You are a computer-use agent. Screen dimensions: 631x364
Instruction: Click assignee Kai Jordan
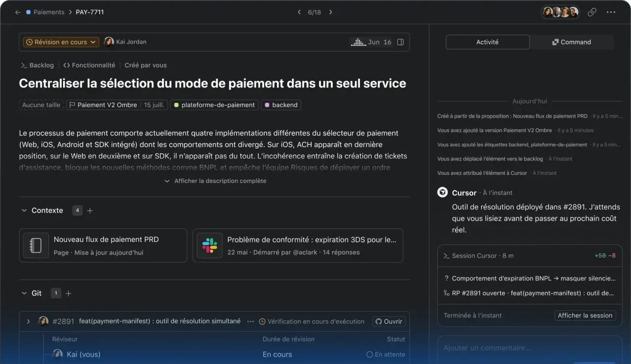[125, 42]
